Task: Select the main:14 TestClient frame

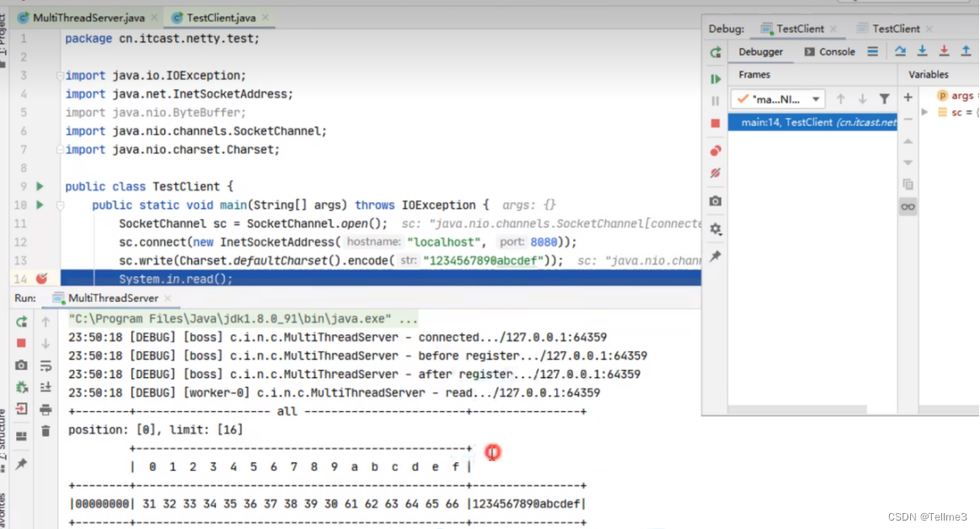Action: coord(811,122)
